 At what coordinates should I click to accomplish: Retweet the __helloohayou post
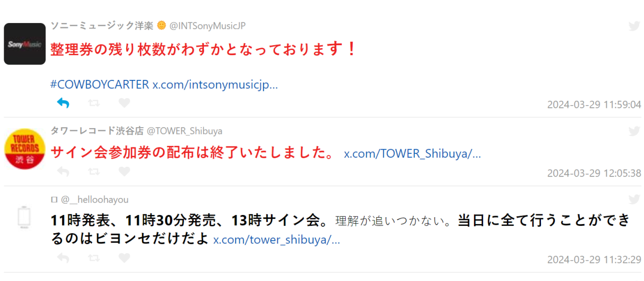(x=93, y=258)
